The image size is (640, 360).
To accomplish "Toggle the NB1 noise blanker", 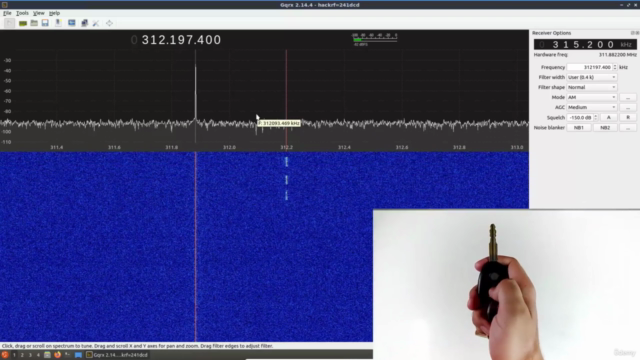I will tap(579, 128).
